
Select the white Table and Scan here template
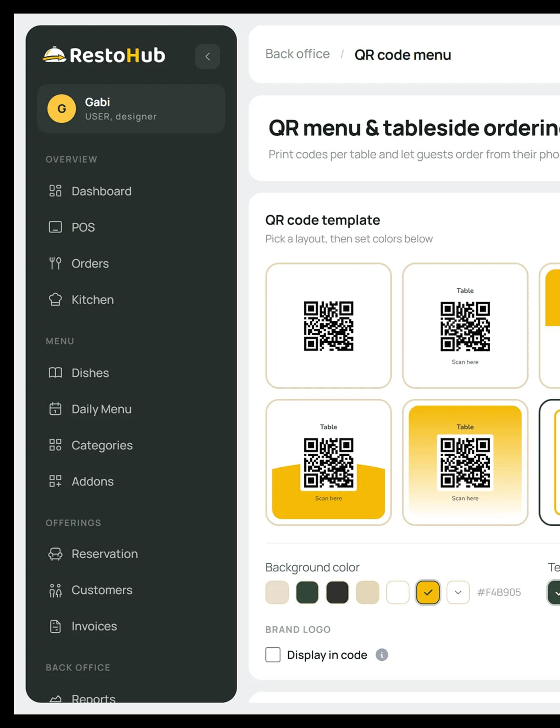[465, 326]
